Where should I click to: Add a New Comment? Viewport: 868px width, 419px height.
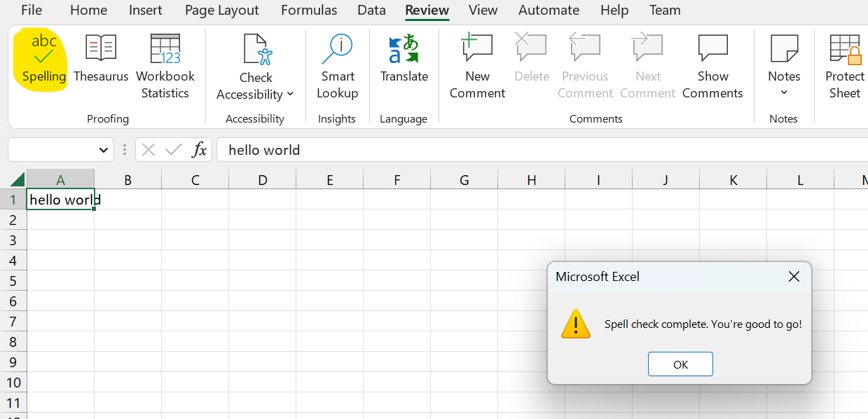tap(477, 67)
